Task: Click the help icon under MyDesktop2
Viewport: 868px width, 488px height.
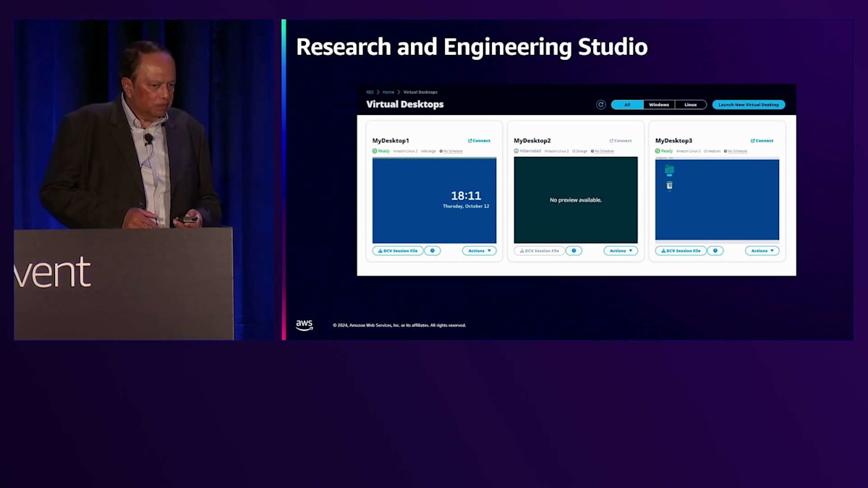Action: [574, 251]
